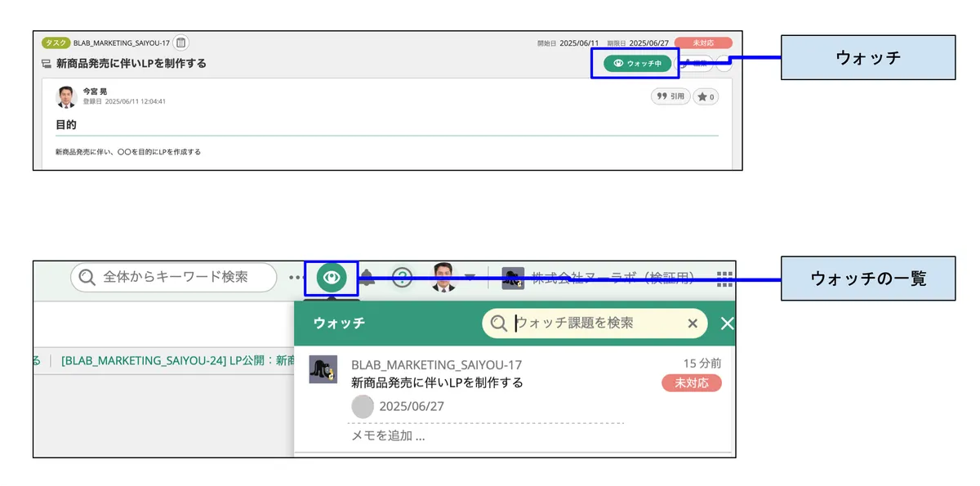980x486 pixels.
Task: Click the magnifier icon in watch search field
Action: (x=499, y=323)
